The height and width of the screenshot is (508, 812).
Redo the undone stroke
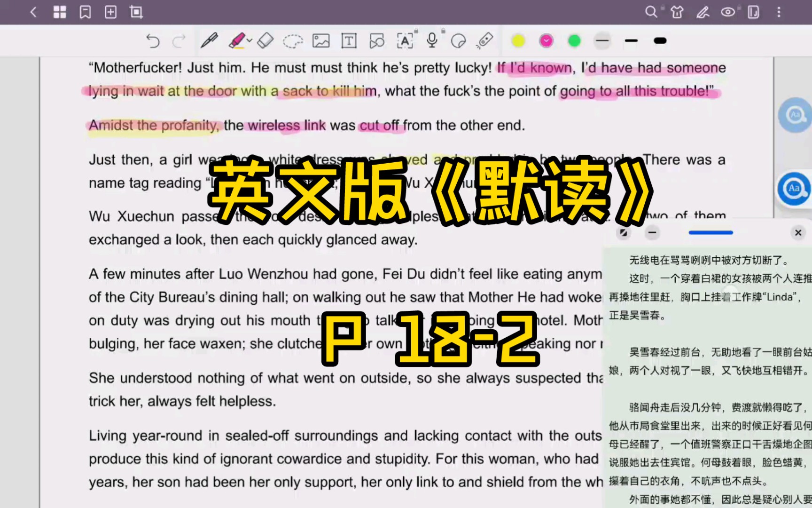click(179, 41)
